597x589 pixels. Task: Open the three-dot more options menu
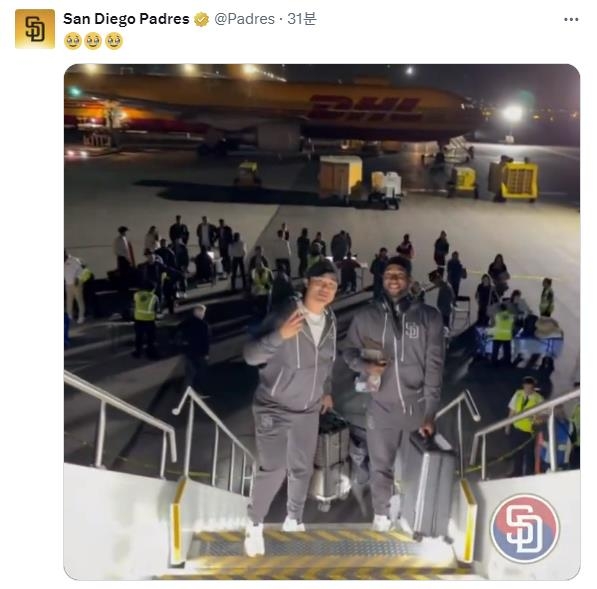571,19
